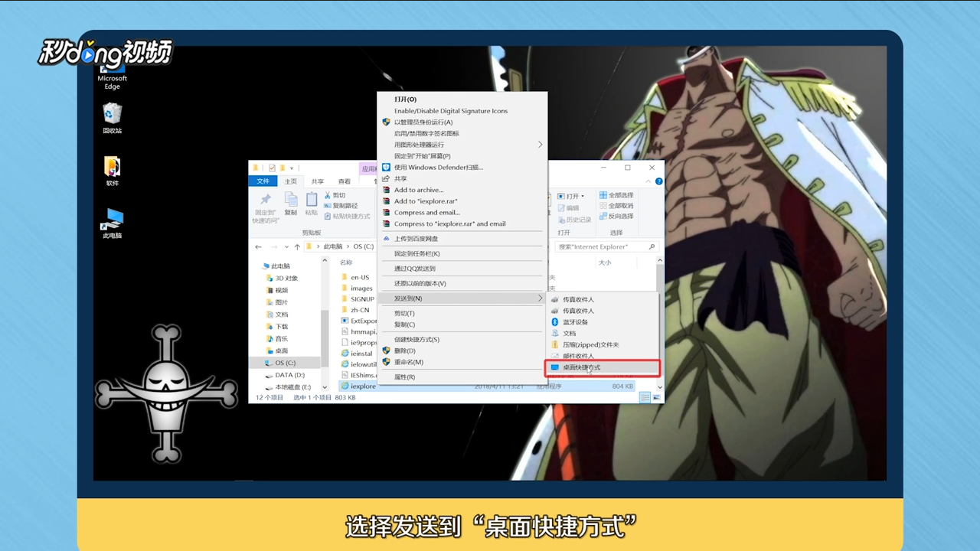This screenshot has width=980, height=551.
Task: Go up one folder level arrow
Action: click(x=297, y=246)
